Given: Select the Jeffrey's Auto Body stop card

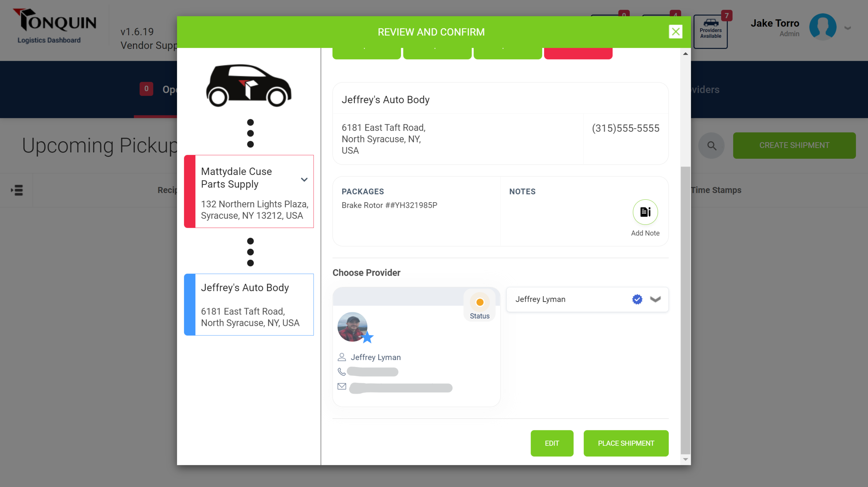Looking at the screenshot, I should pos(249,304).
